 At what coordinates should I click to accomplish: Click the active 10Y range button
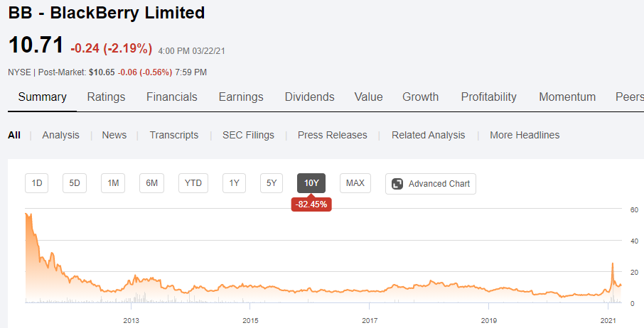311,183
